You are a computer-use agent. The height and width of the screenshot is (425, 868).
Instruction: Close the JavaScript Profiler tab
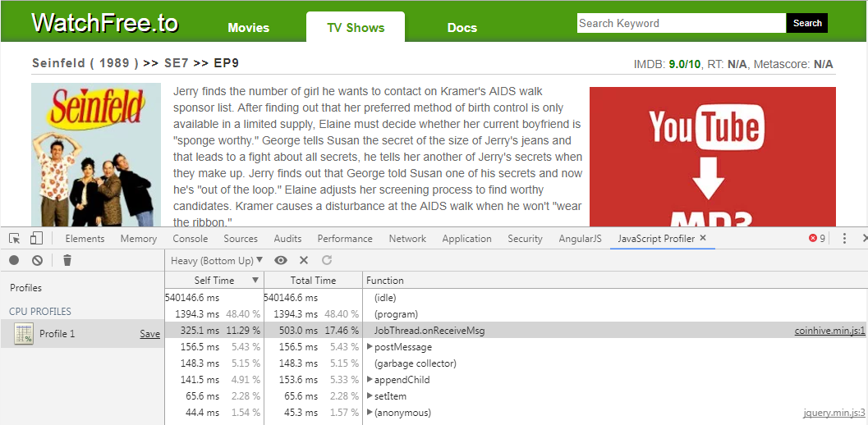702,238
